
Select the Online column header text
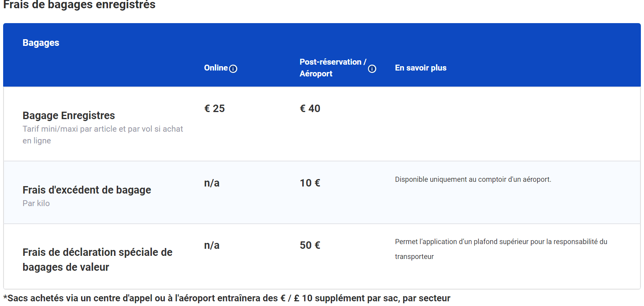point(216,68)
